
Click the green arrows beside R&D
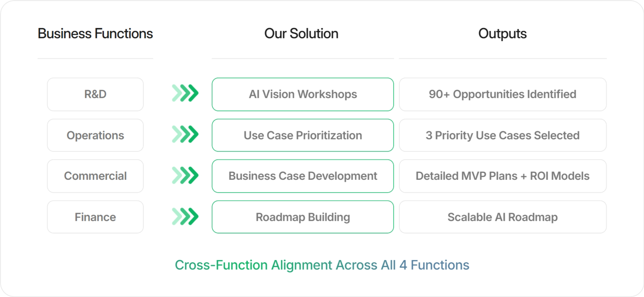point(185,93)
